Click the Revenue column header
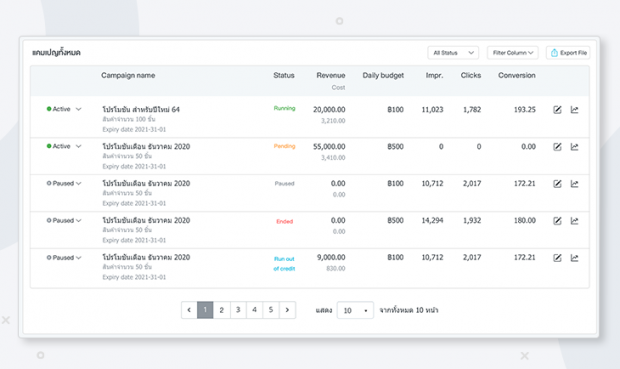This screenshot has height=369, width=620. click(x=331, y=75)
